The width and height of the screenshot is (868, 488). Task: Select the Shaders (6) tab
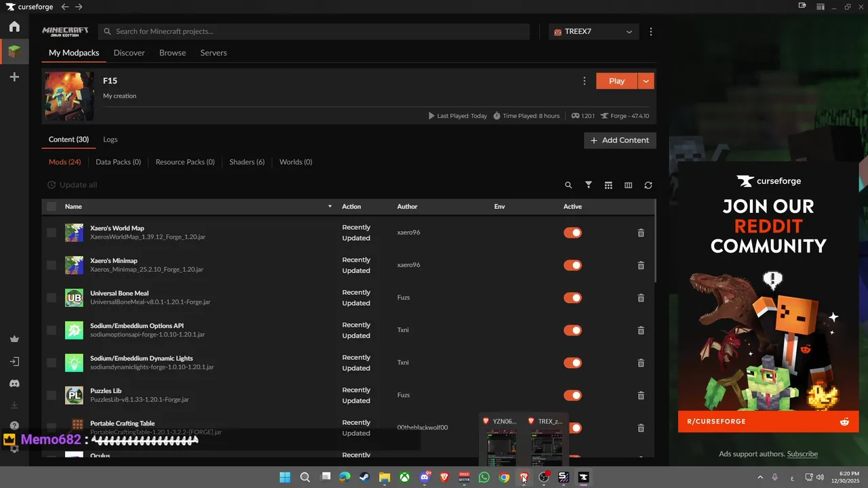[x=247, y=162]
